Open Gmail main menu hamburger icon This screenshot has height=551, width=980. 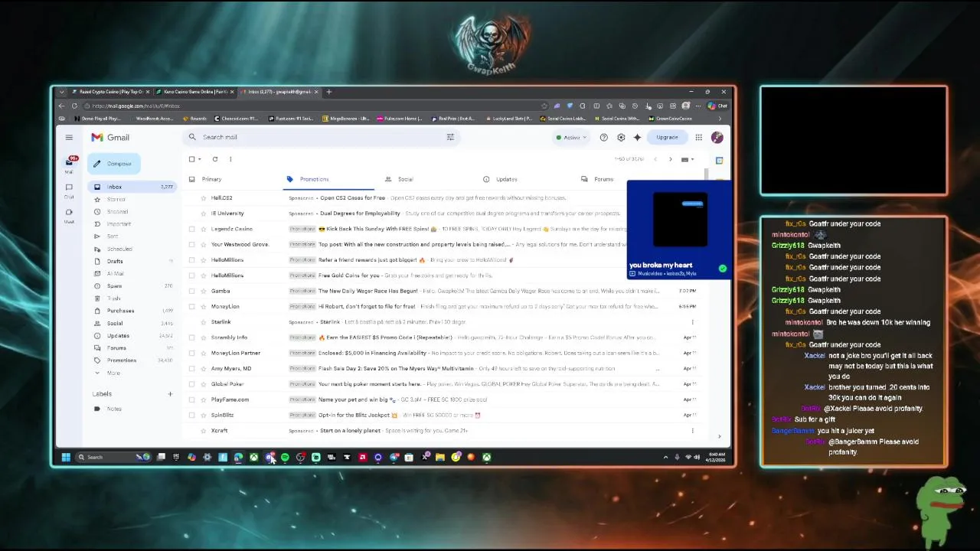[69, 137]
